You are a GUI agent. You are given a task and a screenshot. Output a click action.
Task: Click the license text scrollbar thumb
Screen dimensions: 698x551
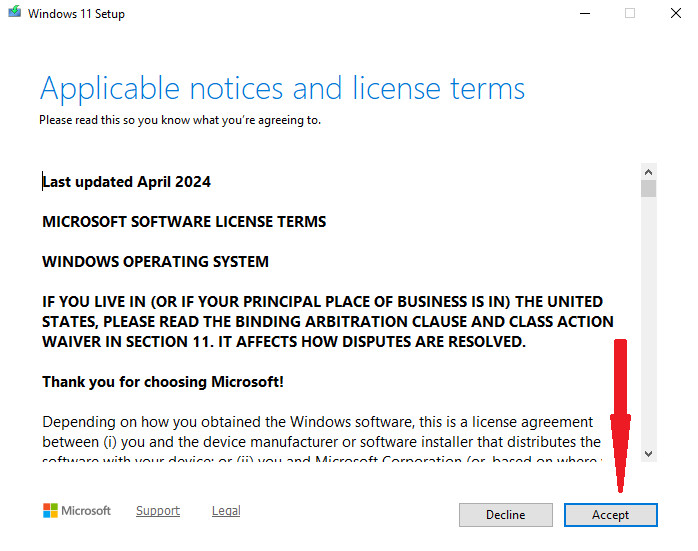point(649,188)
